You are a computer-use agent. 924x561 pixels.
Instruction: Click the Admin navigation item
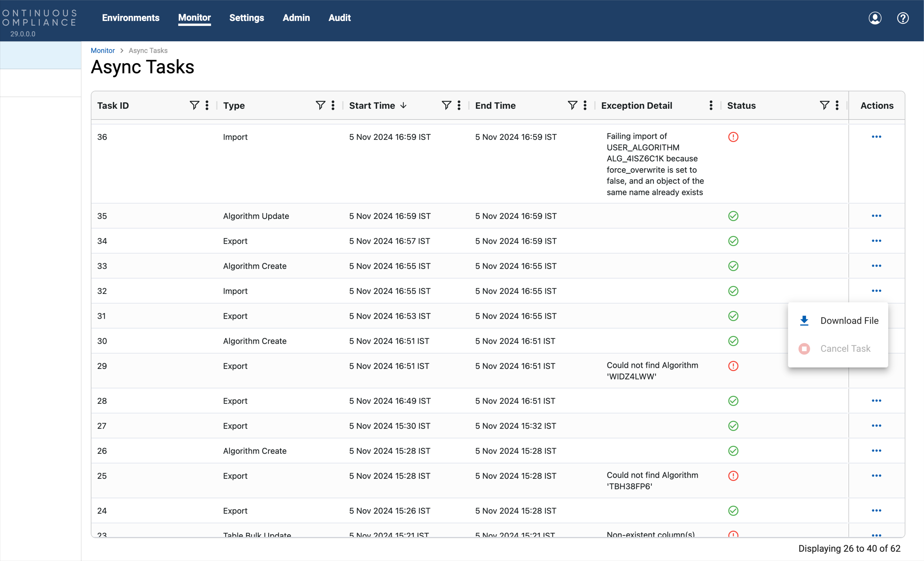click(296, 18)
